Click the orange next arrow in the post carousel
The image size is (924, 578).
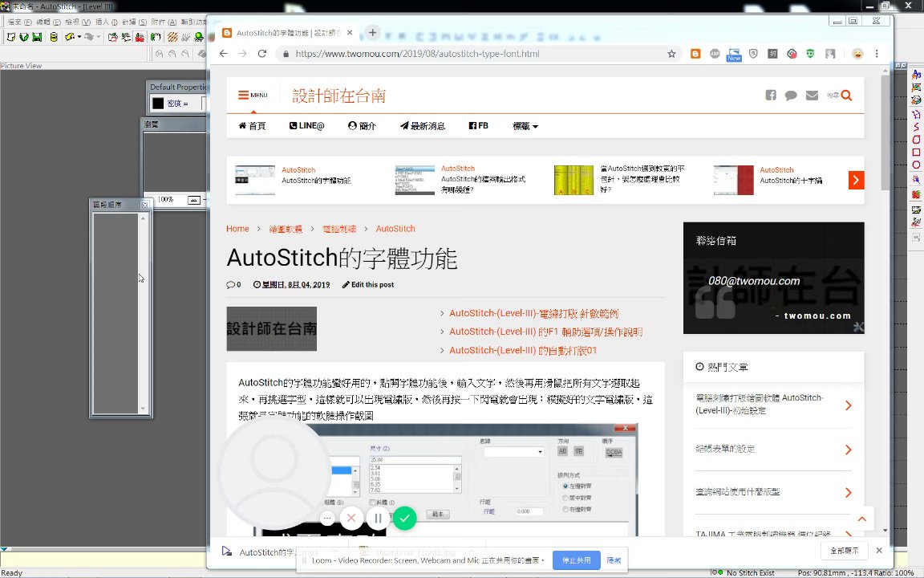click(x=857, y=180)
